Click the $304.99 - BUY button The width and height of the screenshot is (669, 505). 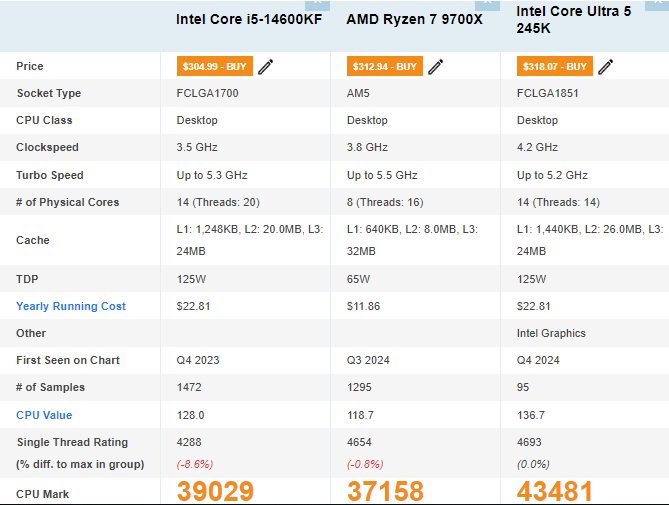(215, 66)
